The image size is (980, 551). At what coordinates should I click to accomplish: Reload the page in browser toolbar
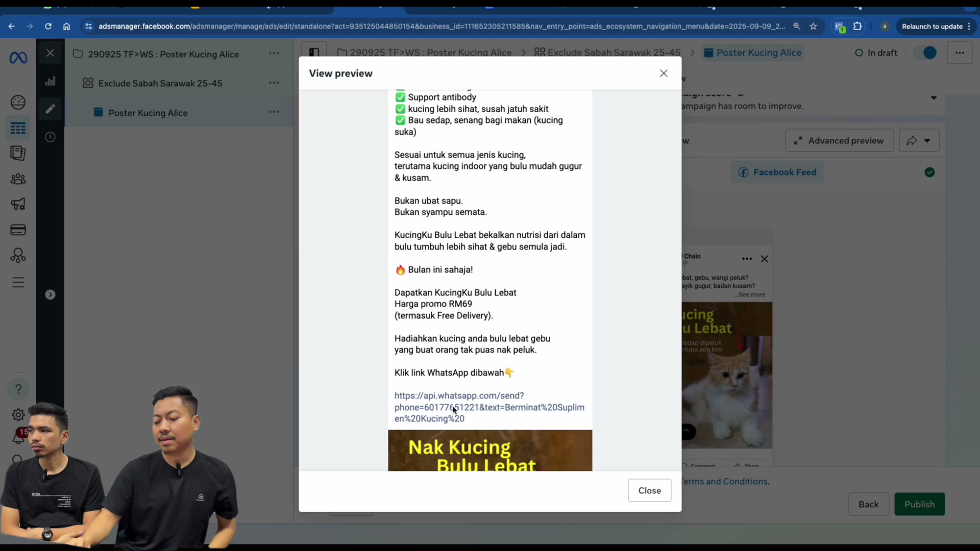pos(48,27)
